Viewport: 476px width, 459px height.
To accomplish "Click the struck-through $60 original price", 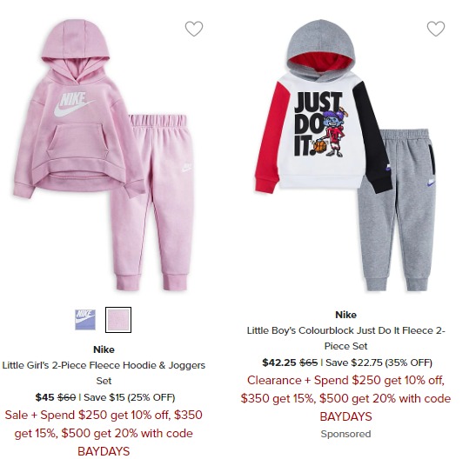I will [x=66, y=397].
